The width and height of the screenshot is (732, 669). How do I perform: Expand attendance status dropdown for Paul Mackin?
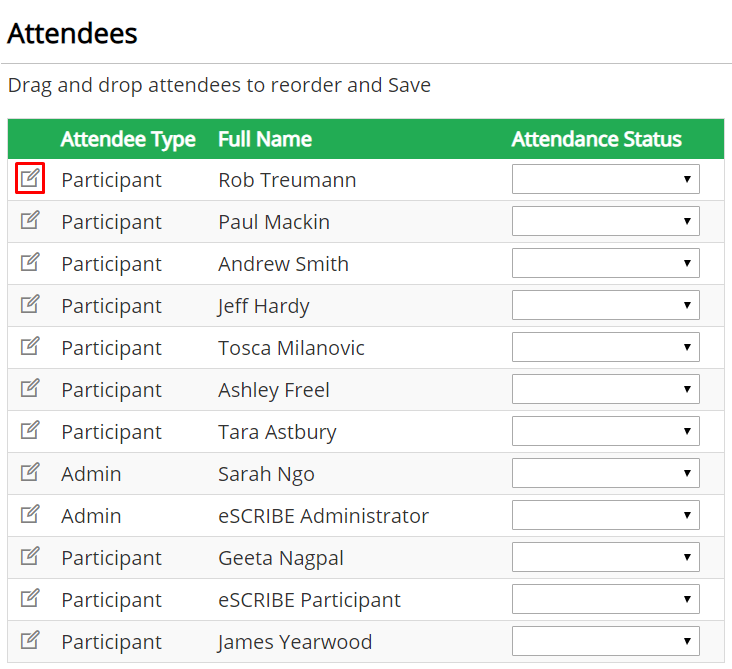pos(605,221)
